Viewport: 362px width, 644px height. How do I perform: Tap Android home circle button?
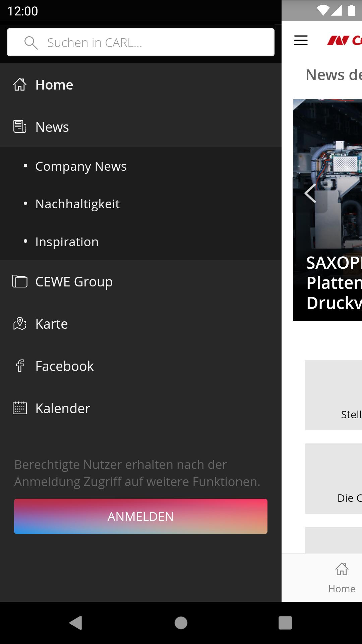181,623
